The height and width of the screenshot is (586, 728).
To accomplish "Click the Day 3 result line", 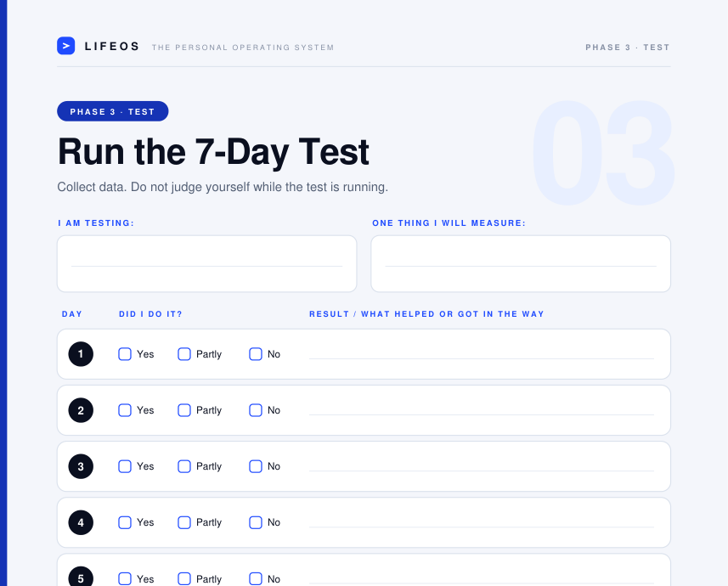I will (482, 470).
